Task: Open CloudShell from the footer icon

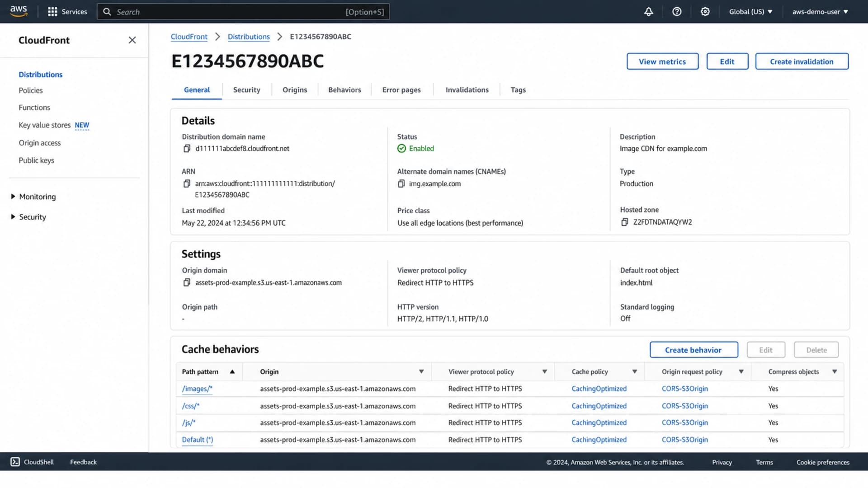Action: (x=15, y=462)
